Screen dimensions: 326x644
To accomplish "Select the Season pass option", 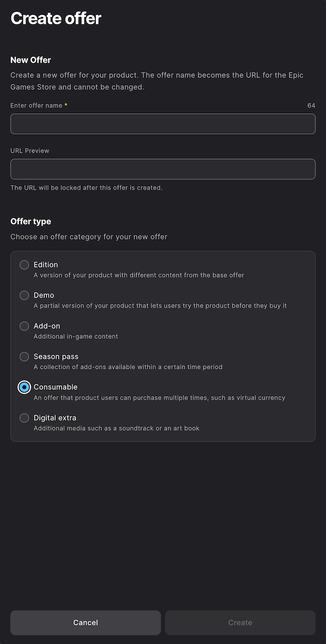I will (24, 356).
